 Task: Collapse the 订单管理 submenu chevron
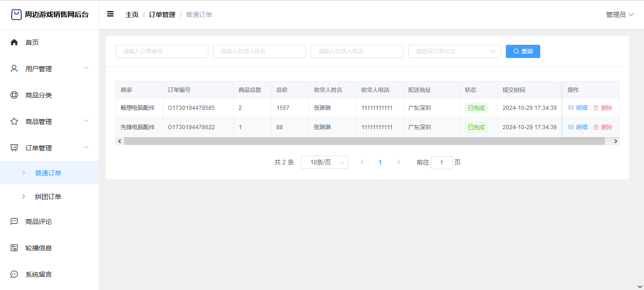click(86, 148)
